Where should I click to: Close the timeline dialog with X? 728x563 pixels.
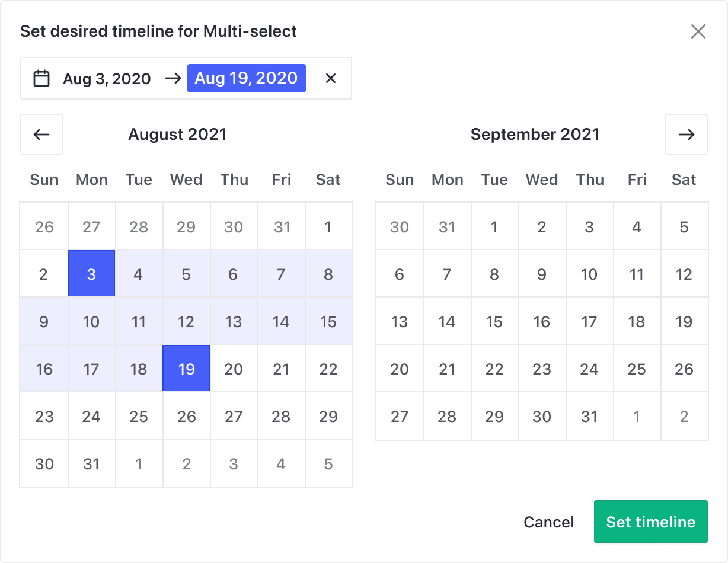click(x=698, y=31)
